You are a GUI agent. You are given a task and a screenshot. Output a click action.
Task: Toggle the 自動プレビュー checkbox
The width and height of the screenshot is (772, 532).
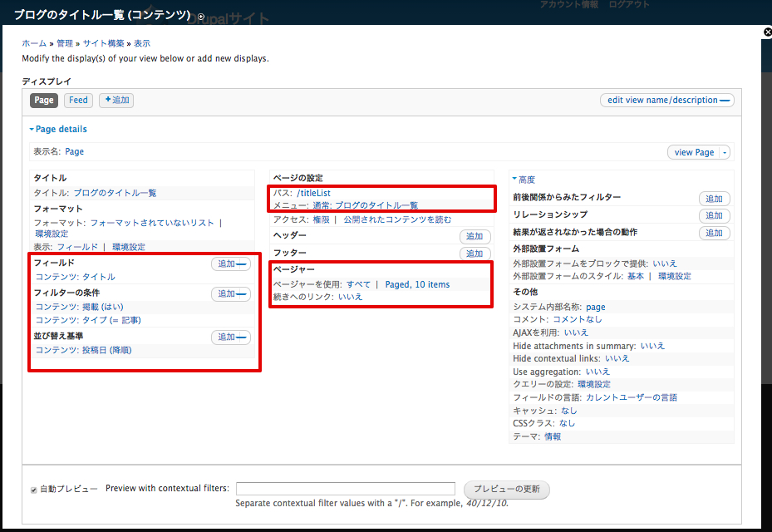coord(33,490)
